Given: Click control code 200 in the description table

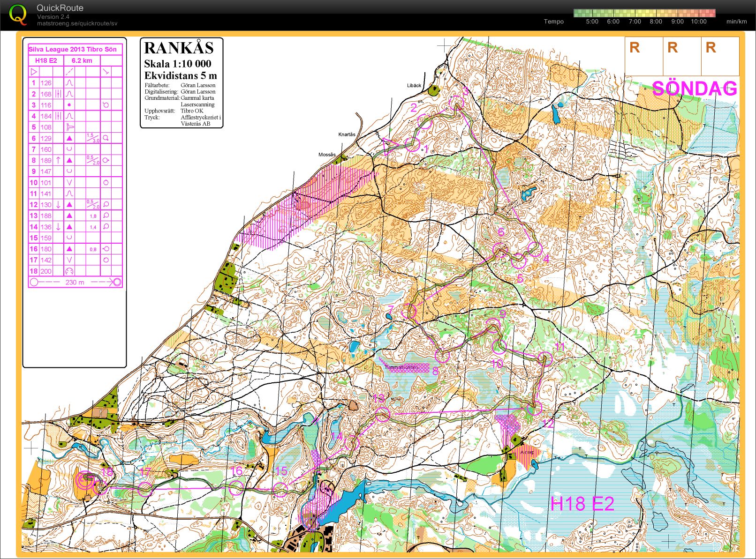Looking at the screenshot, I should (46, 271).
